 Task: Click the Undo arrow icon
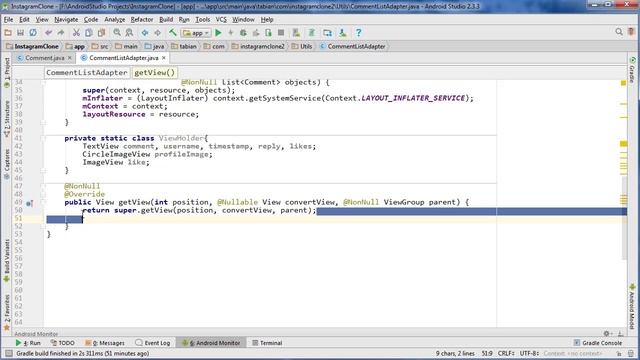[49, 33]
